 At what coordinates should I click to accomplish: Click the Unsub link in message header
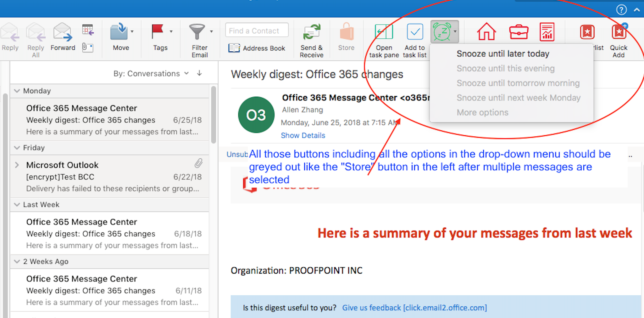click(237, 154)
